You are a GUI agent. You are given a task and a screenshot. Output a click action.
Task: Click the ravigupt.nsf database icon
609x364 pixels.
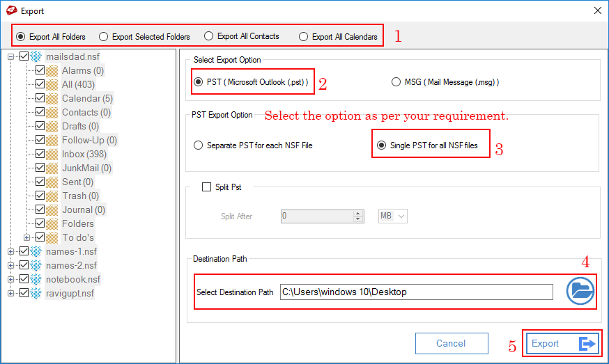tap(37, 293)
